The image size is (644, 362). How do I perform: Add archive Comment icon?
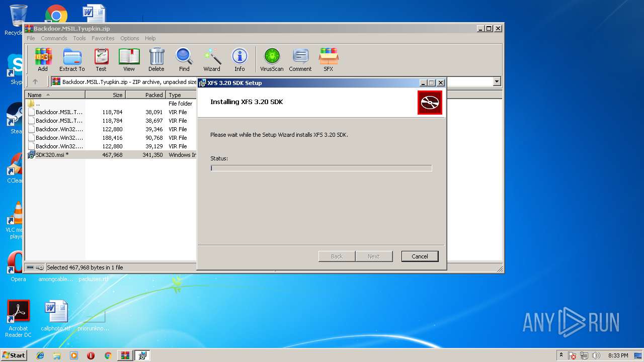(300, 60)
